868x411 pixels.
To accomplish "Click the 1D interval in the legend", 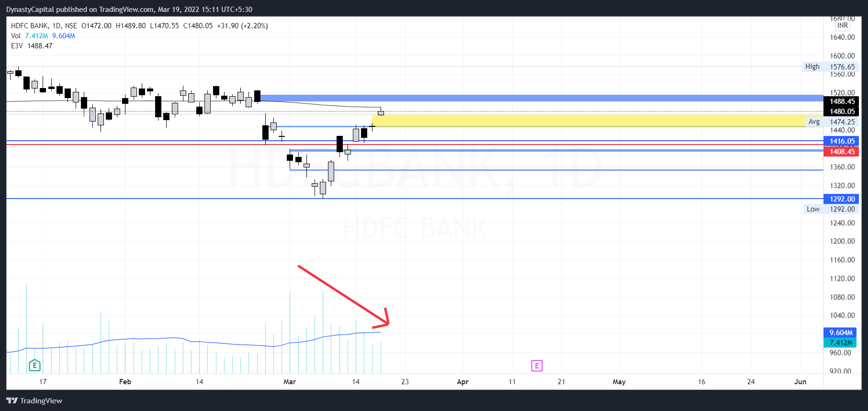I will coord(56,26).
